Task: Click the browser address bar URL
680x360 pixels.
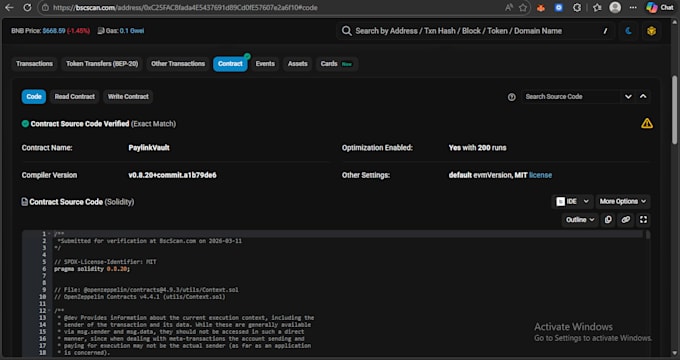Action: 185,7
